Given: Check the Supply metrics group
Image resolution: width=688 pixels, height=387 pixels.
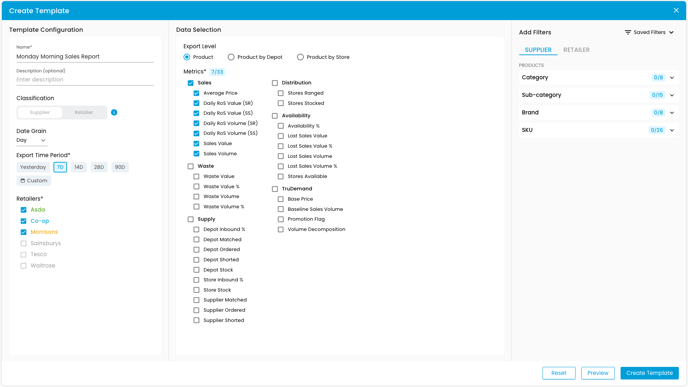Looking at the screenshot, I should 190,219.
